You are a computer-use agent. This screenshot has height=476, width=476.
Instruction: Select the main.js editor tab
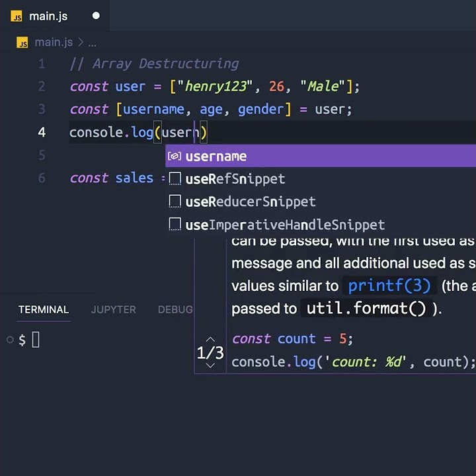(48, 16)
